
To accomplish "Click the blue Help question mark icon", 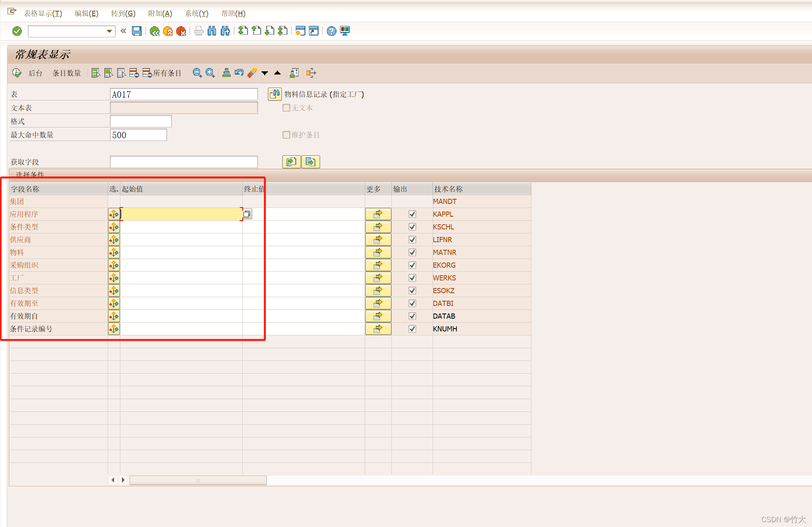I will [331, 31].
